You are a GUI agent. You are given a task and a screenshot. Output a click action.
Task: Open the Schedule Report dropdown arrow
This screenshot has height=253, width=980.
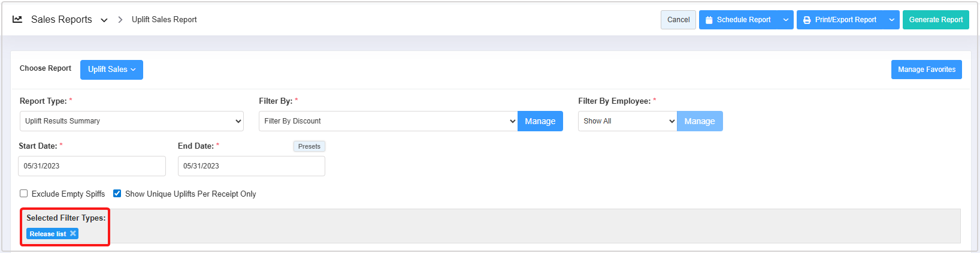[x=786, y=20]
